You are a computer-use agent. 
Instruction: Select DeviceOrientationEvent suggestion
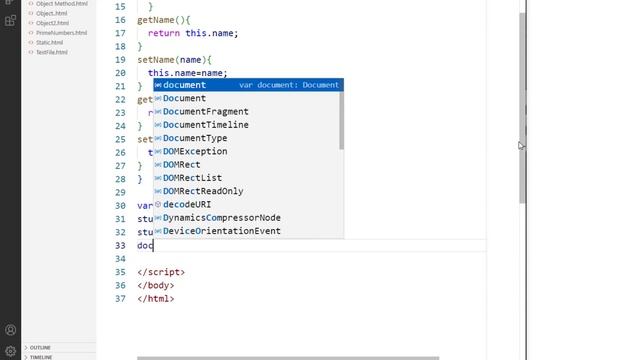(248, 231)
